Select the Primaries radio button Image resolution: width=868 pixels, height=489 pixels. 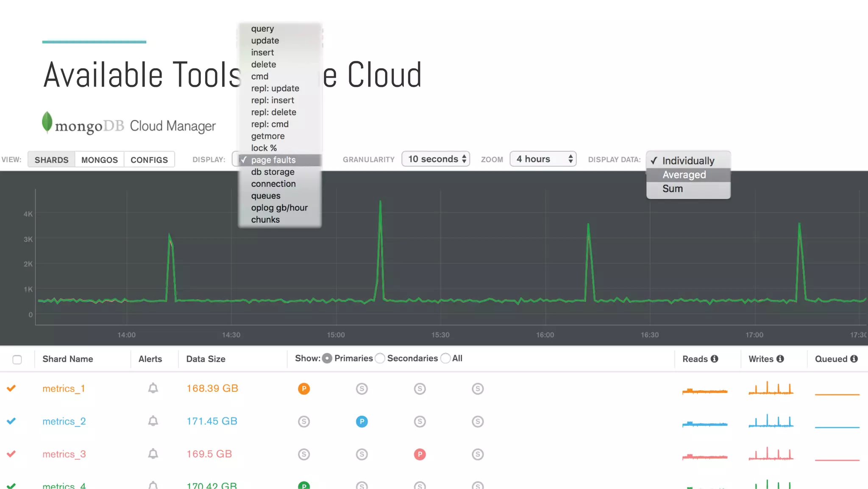(x=327, y=358)
